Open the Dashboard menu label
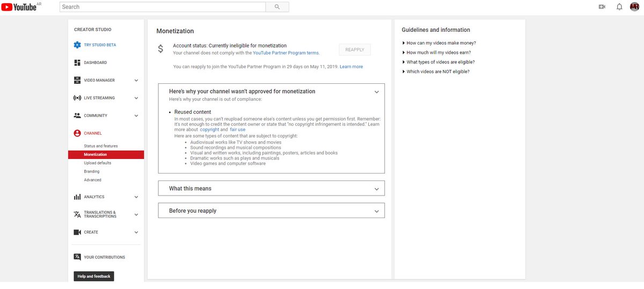 (96, 63)
